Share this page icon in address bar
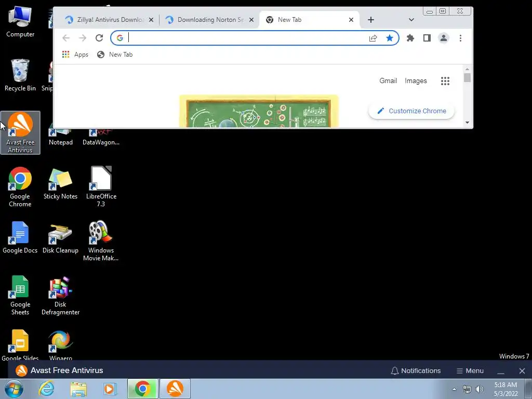Viewport: 532px width, 399px height. pos(373,38)
